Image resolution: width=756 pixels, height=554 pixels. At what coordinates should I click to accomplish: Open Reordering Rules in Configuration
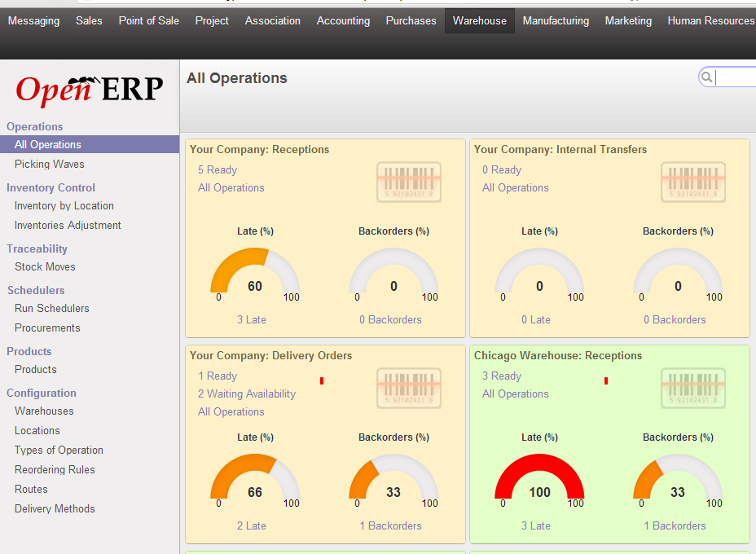pos(55,469)
